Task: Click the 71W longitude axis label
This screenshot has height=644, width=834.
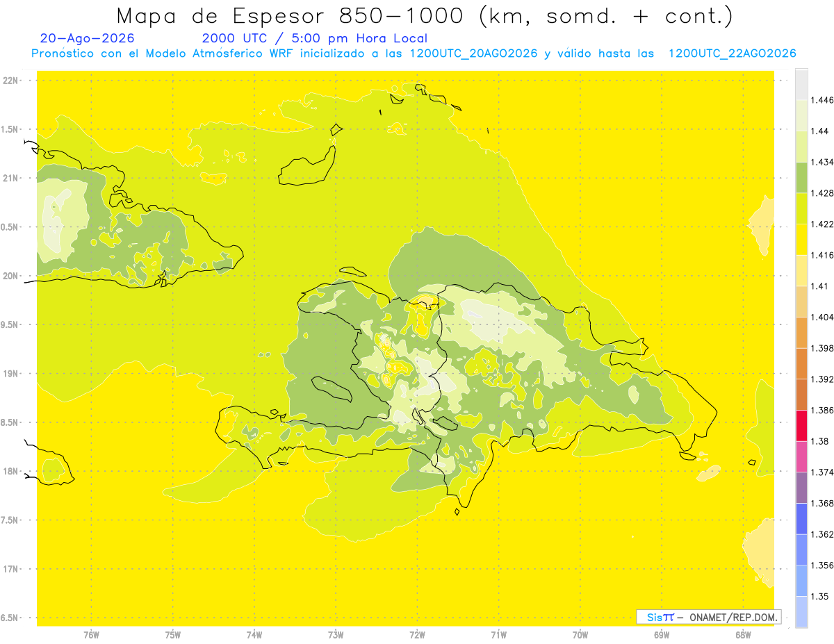Action: [498, 634]
